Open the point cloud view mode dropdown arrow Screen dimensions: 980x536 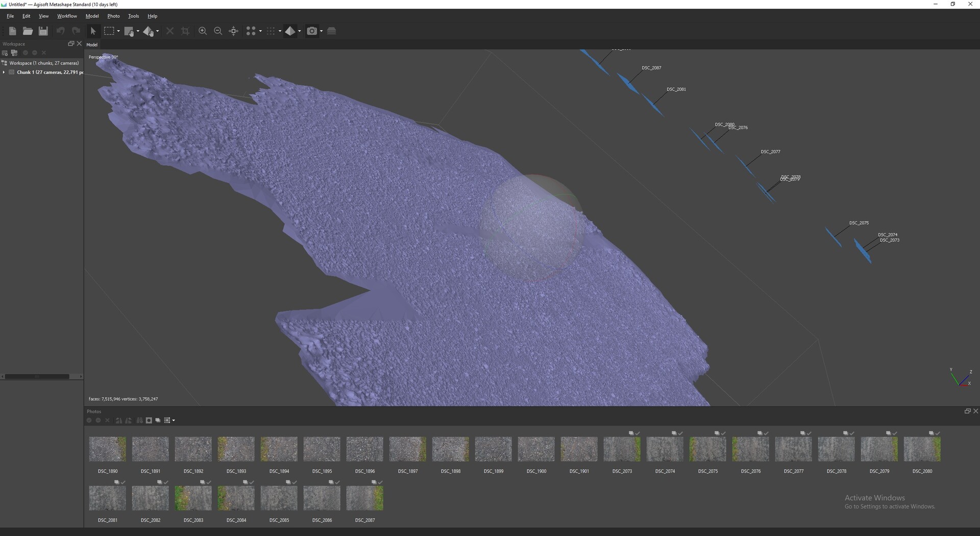tap(260, 31)
